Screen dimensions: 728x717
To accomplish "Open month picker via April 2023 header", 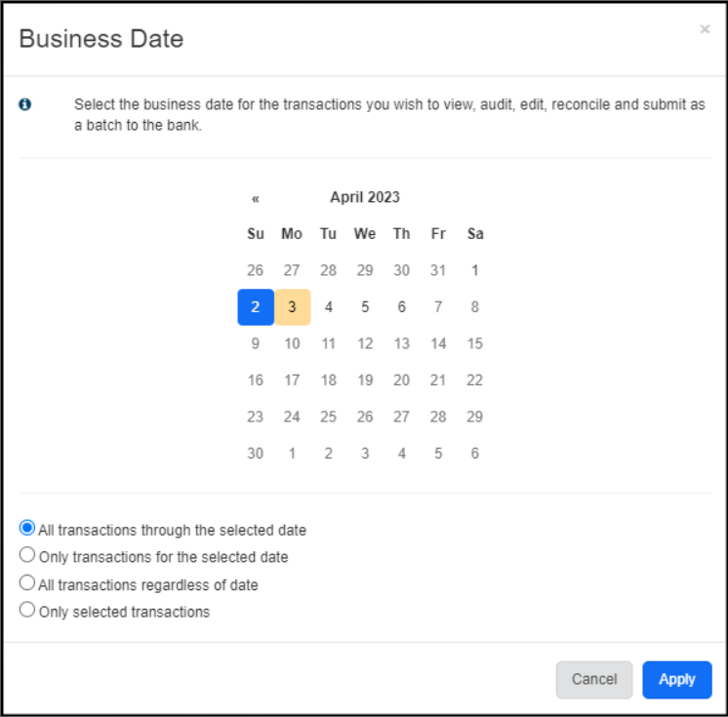I will coord(365,197).
